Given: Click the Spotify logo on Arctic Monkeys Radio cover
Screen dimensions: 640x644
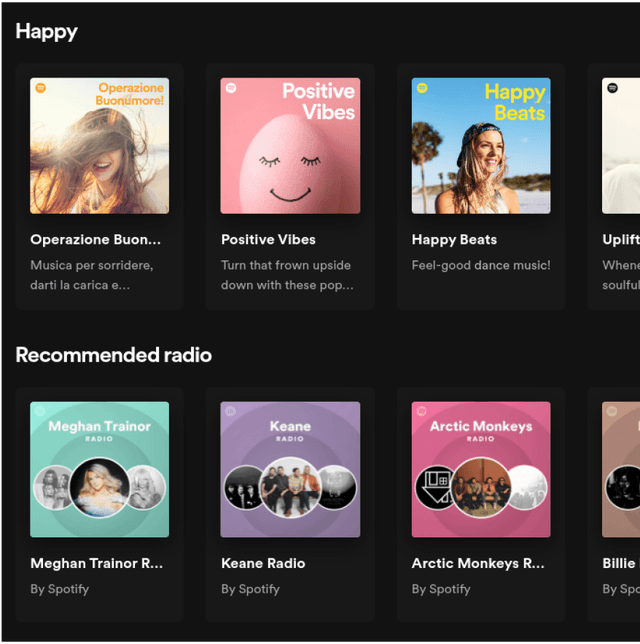Looking at the screenshot, I should 421,411.
